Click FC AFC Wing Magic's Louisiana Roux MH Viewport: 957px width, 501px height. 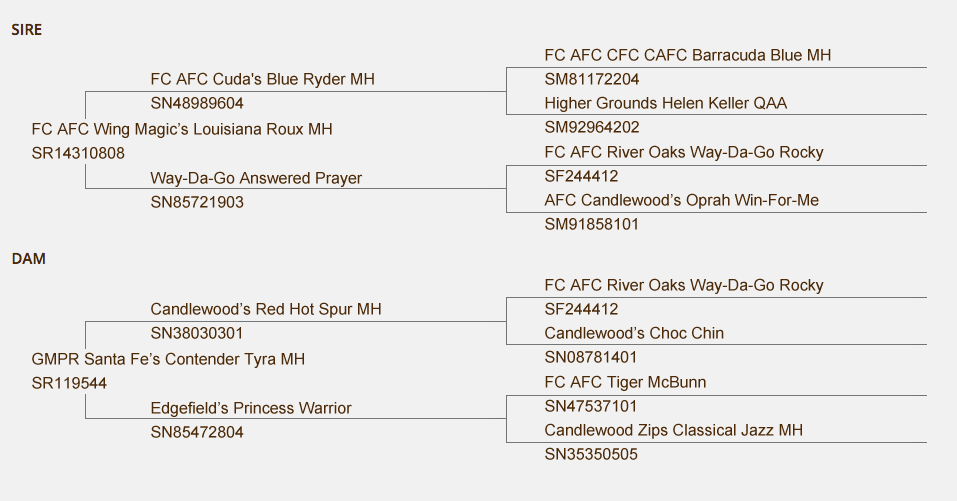click(x=182, y=129)
